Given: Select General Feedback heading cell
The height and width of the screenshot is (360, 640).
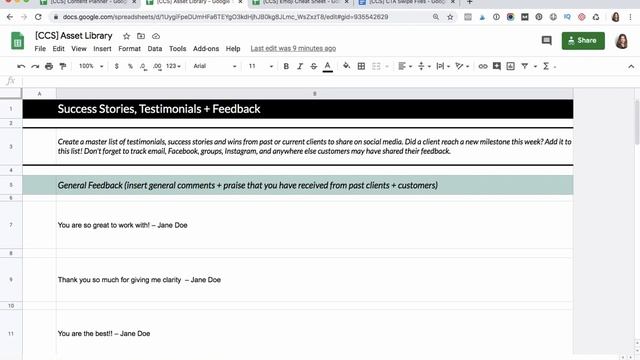Looking at the screenshot, I should pyautogui.click(x=314, y=185).
